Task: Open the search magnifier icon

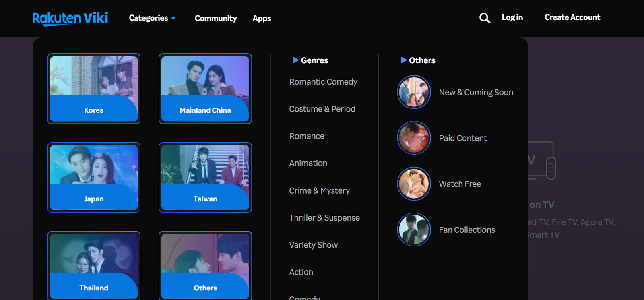Action: point(485,18)
